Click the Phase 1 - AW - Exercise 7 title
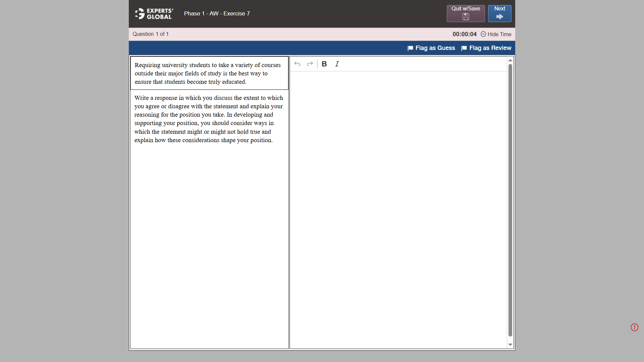 pyautogui.click(x=217, y=13)
